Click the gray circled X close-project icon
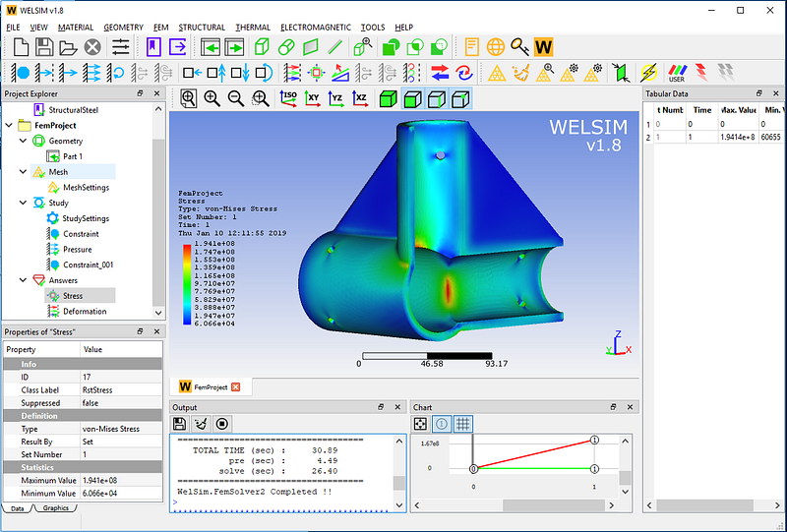The image size is (787, 532). click(92, 47)
